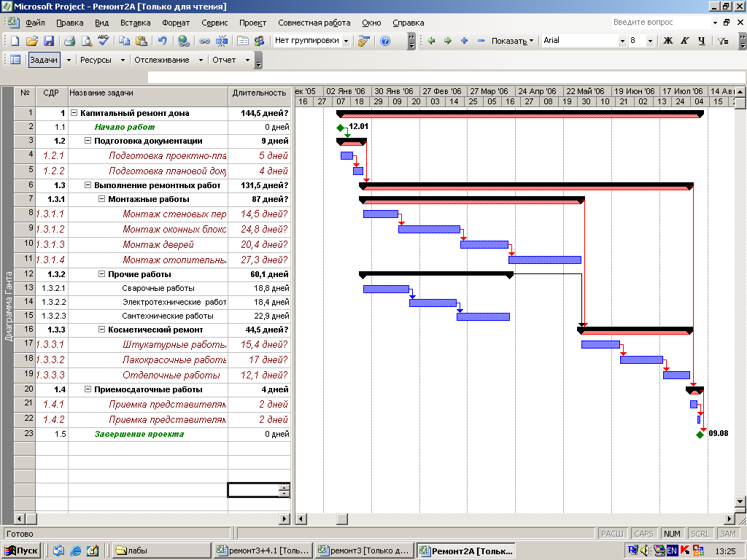
Task: Show subtasks with blue plus icon
Action: click(x=465, y=41)
